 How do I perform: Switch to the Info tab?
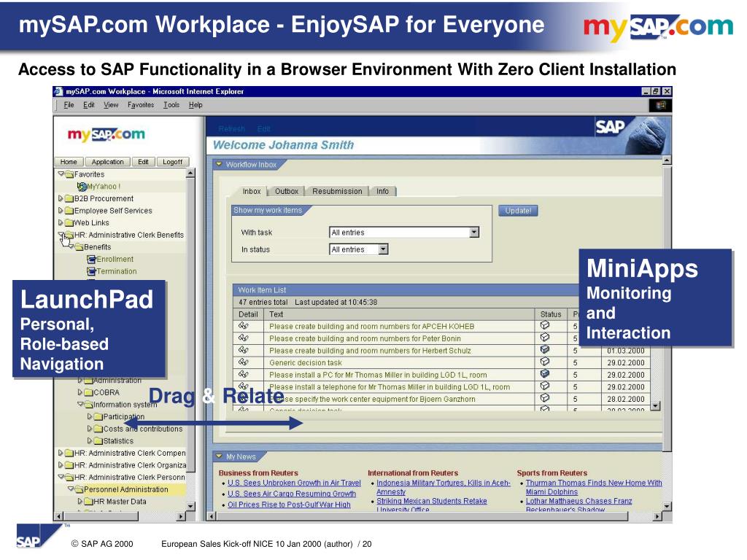pyautogui.click(x=382, y=192)
